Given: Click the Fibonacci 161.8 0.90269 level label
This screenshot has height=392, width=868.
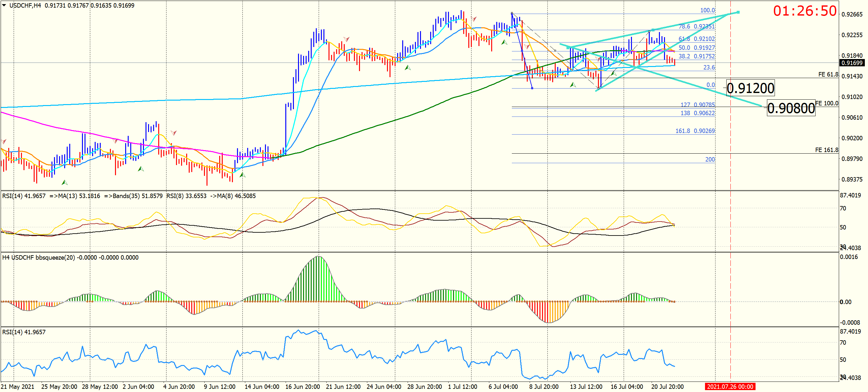Looking at the screenshot, I should (695, 131).
